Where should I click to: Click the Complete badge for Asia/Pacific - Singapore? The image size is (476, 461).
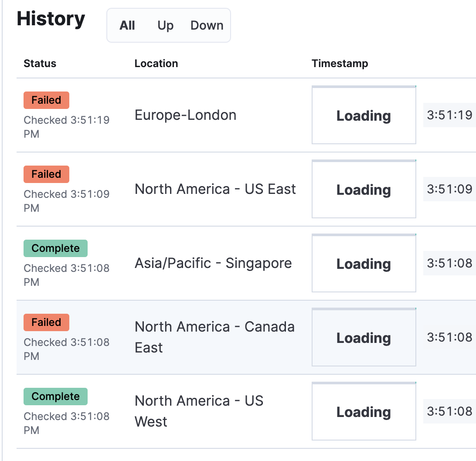55,248
